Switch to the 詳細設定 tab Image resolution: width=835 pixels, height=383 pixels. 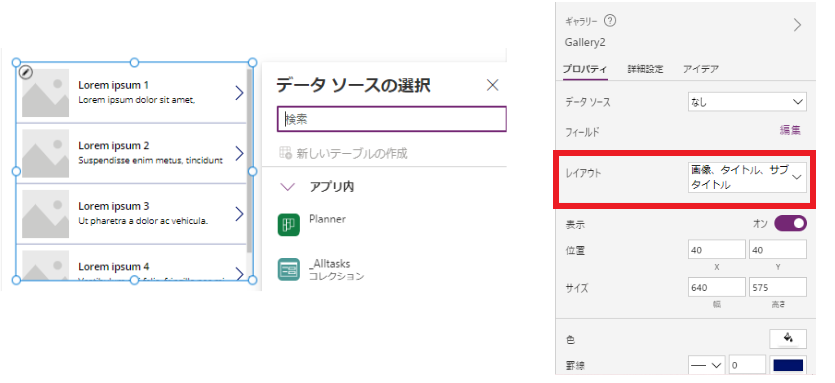(x=645, y=69)
